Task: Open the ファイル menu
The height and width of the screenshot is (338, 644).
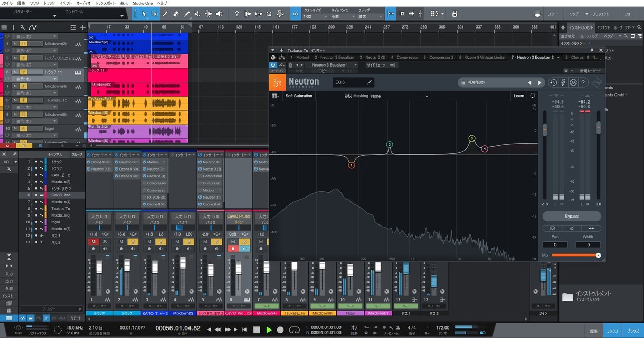Action: click(x=7, y=3)
